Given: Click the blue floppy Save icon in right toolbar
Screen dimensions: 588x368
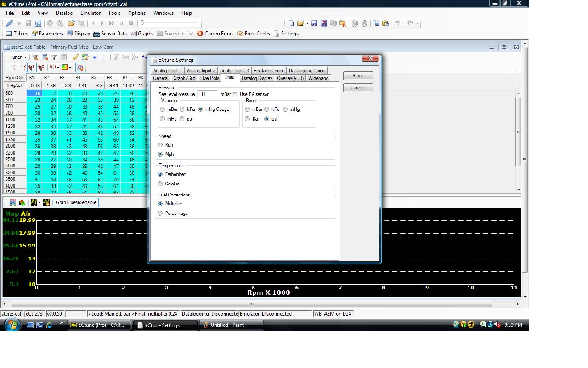Looking at the screenshot, I should (314, 23).
